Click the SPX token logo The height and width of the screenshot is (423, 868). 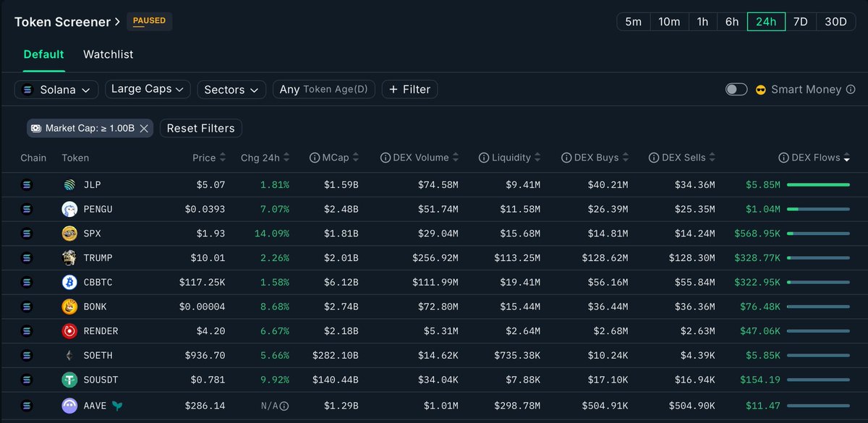[69, 234]
